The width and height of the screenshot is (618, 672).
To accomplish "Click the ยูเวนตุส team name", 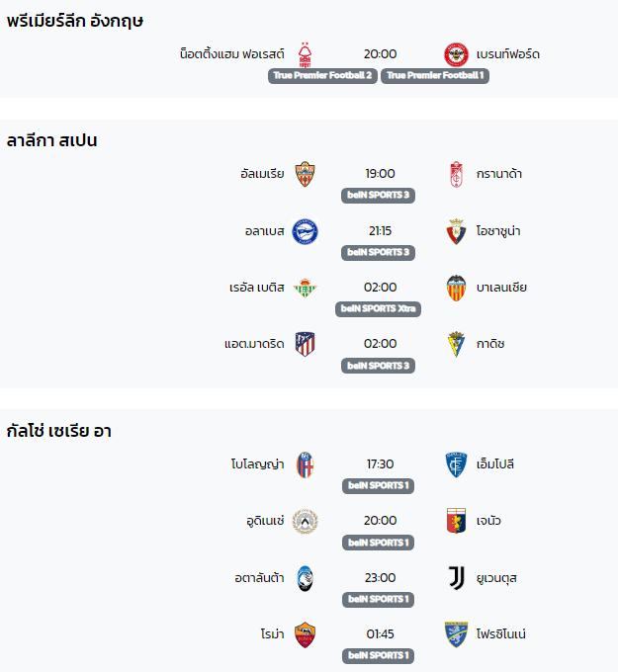I will pyautogui.click(x=496, y=578).
